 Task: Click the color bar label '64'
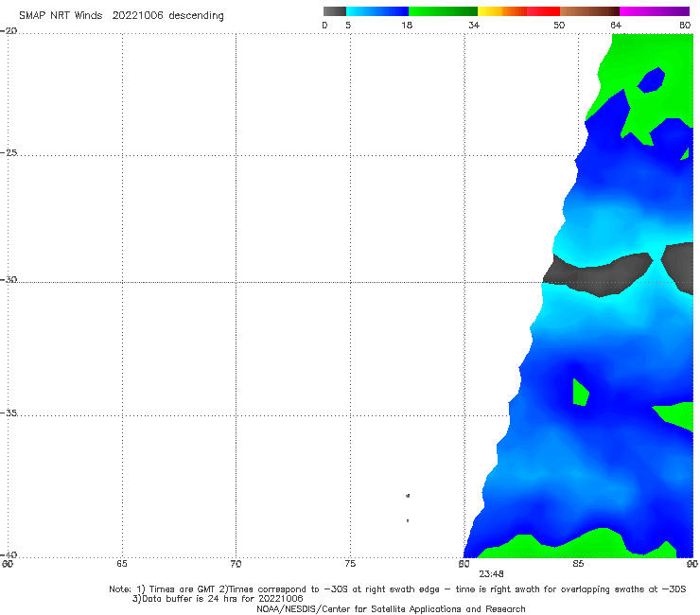pos(616,25)
